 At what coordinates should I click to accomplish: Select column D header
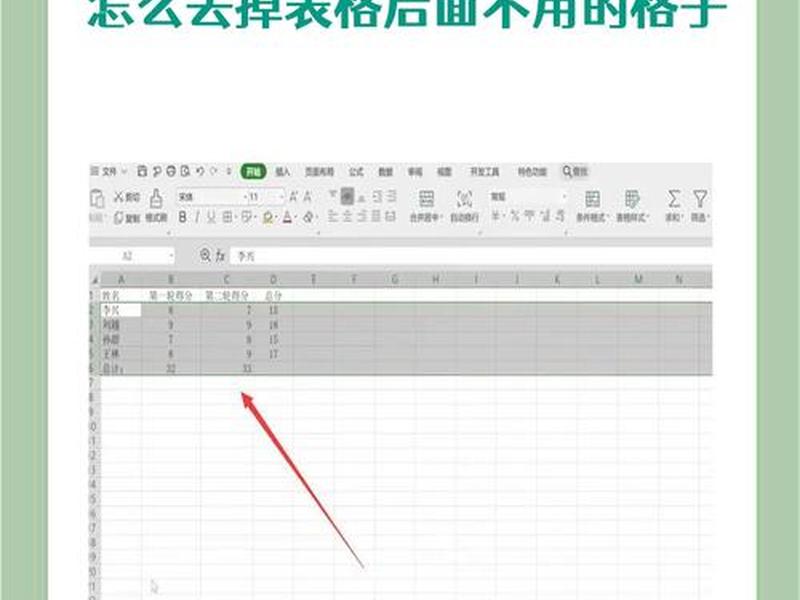(x=273, y=280)
